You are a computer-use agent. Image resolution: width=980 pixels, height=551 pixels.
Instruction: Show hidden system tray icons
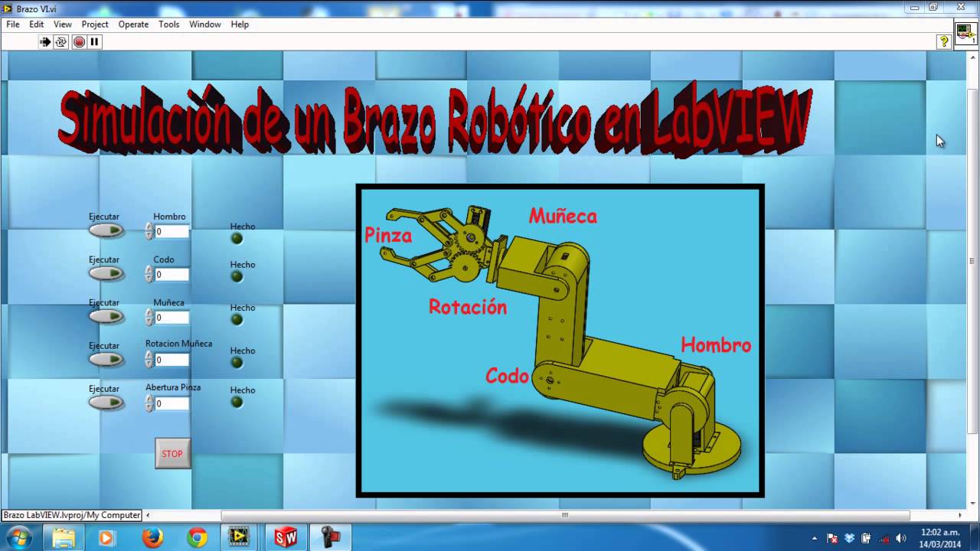tap(814, 539)
